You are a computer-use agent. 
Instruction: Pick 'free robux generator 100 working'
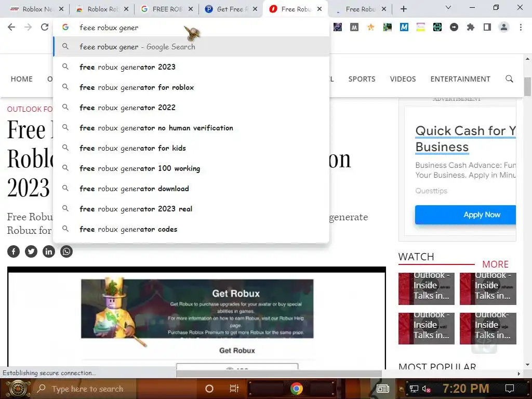191,168
